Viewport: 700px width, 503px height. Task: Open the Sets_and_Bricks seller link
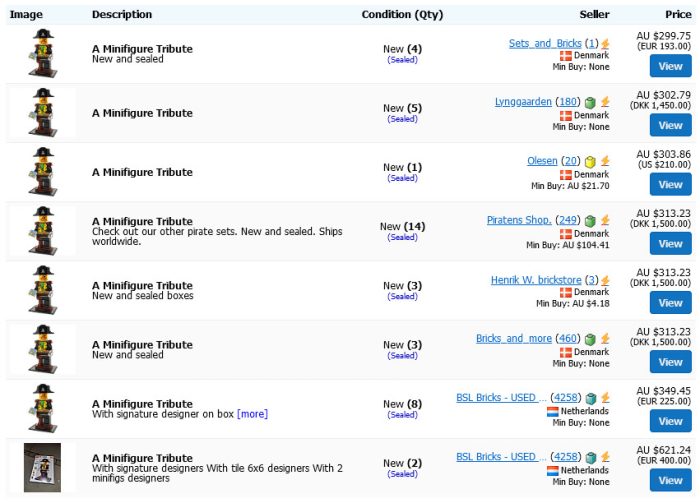click(545, 44)
